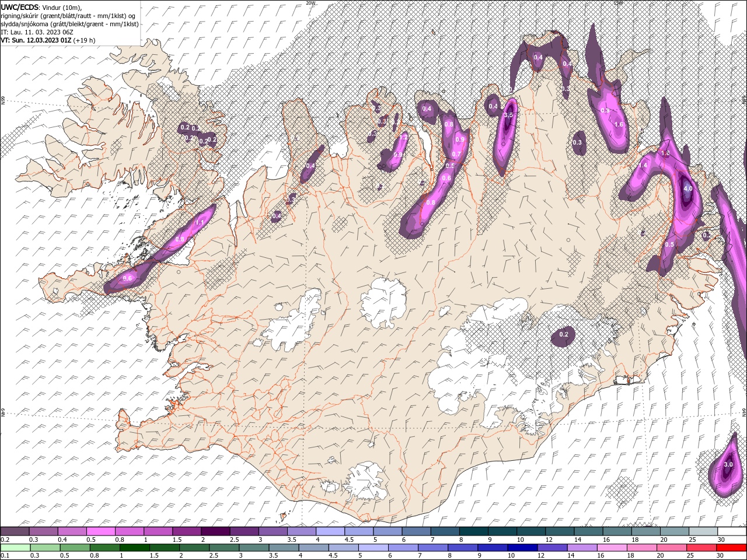Select the dark teal 8 snow legend swatch
The image size is (747, 560).
473,531
